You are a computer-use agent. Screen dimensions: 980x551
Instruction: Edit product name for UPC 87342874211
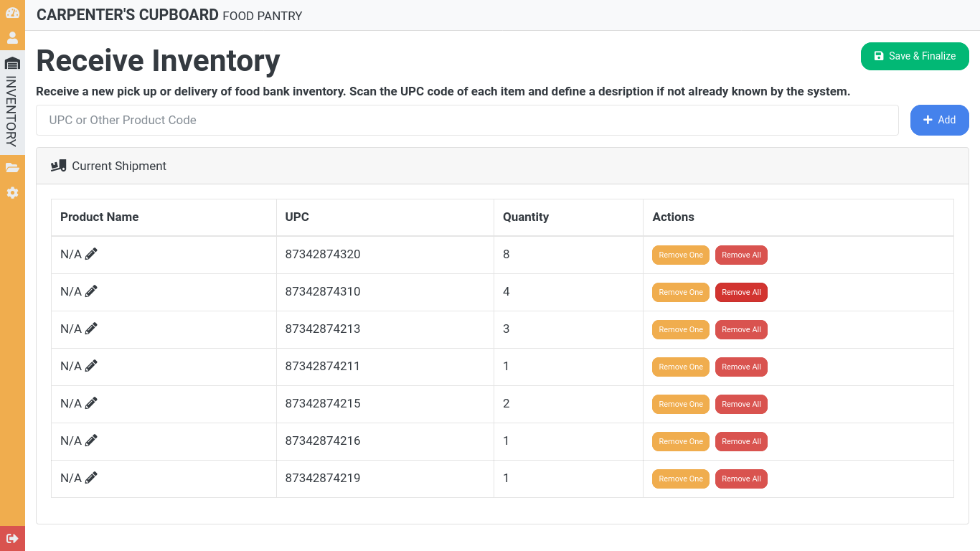point(91,365)
